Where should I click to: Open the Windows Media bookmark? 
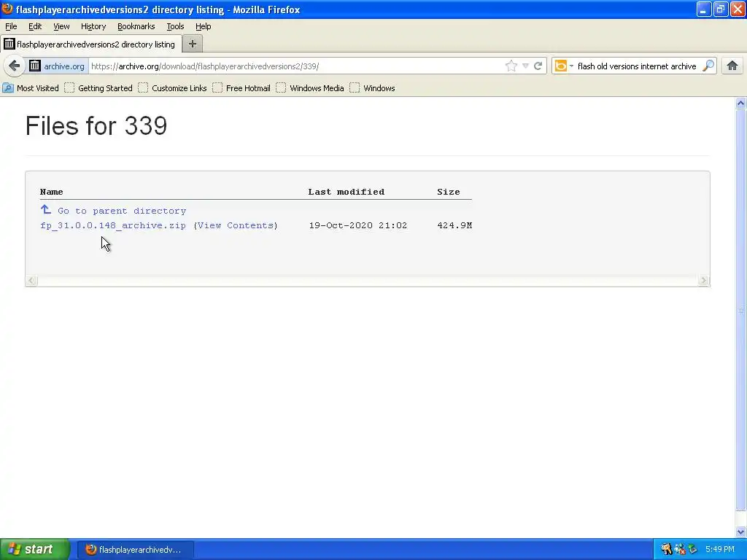(310, 88)
